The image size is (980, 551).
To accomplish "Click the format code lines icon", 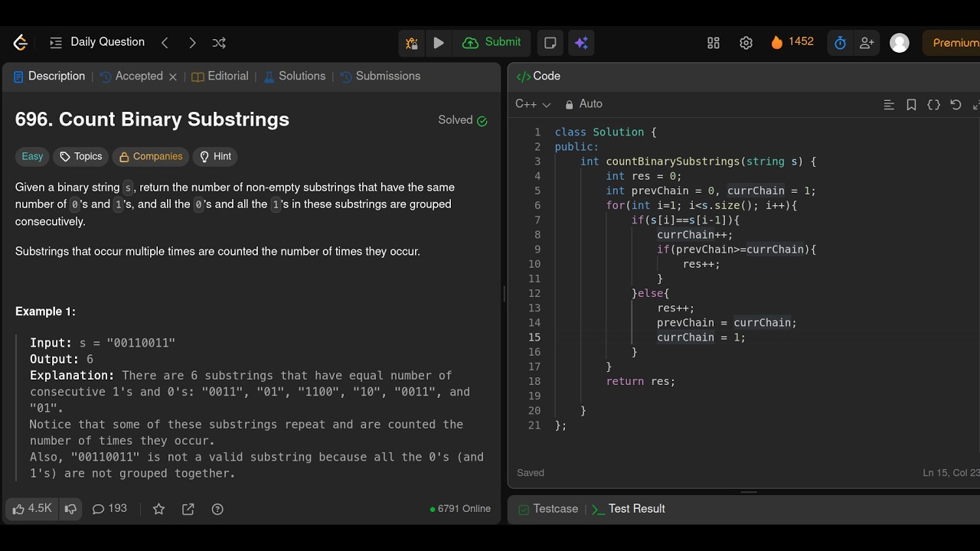I will 889,105.
